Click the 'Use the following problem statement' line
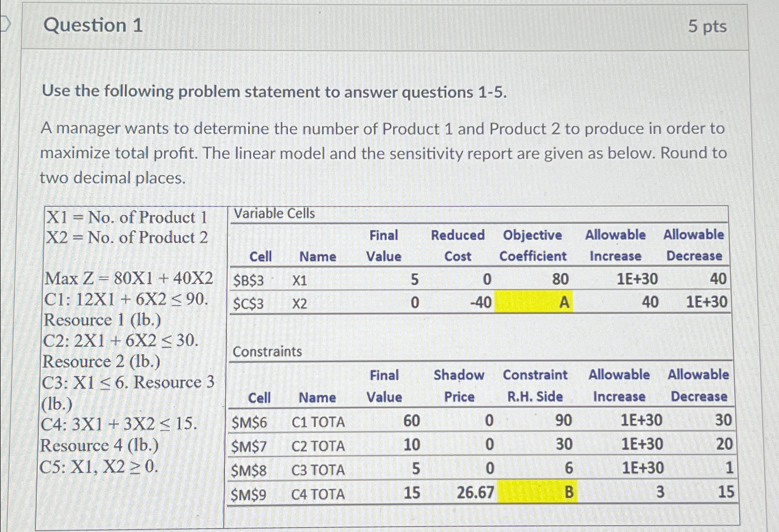Screen dimensions: 779x532 click(x=274, y=92)
